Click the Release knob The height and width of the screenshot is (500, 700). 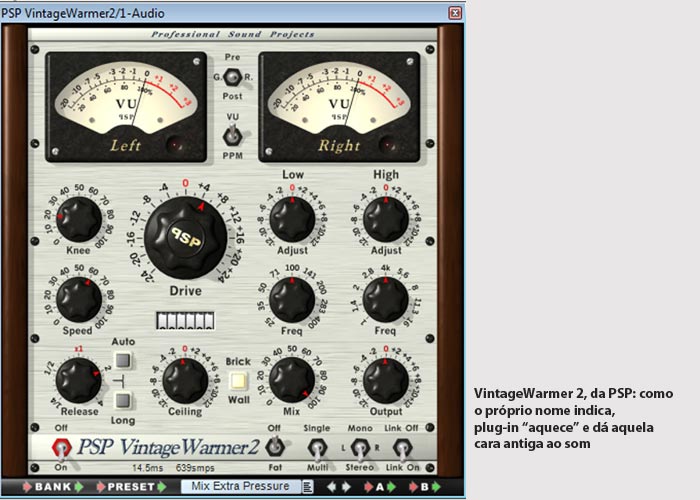point(79,380)
